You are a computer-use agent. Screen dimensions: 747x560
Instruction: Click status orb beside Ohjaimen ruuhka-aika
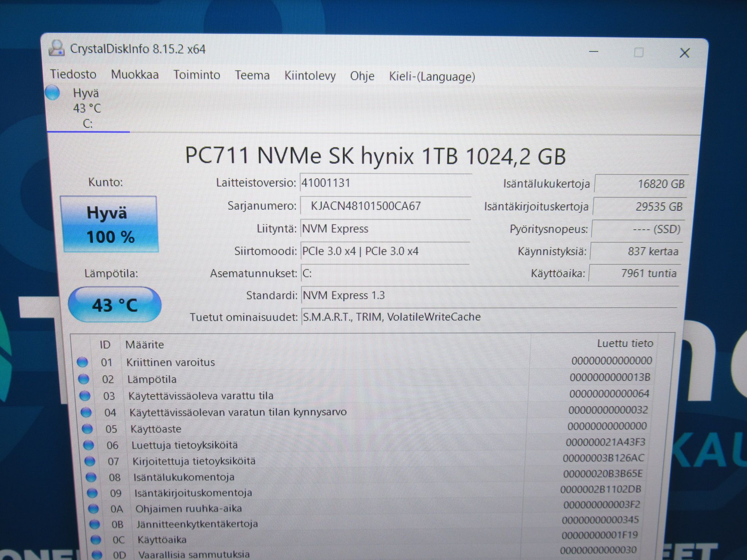tap(93, 508)
